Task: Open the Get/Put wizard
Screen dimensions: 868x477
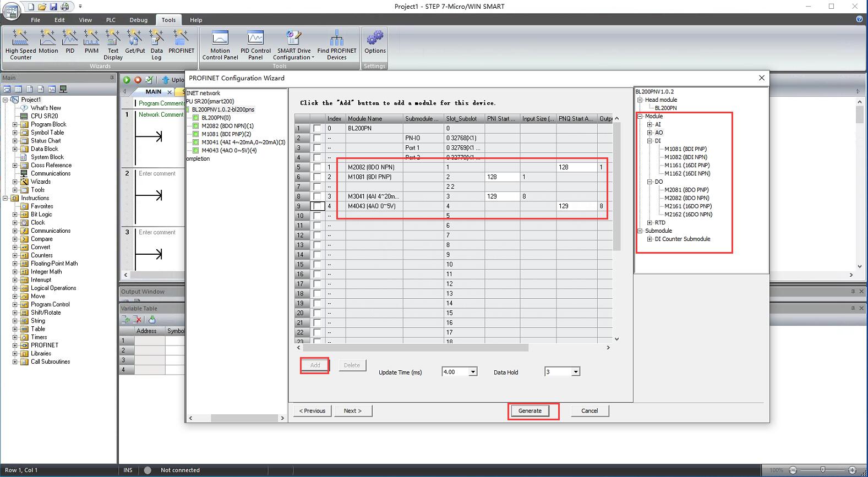Action: (x=135, y=42)
